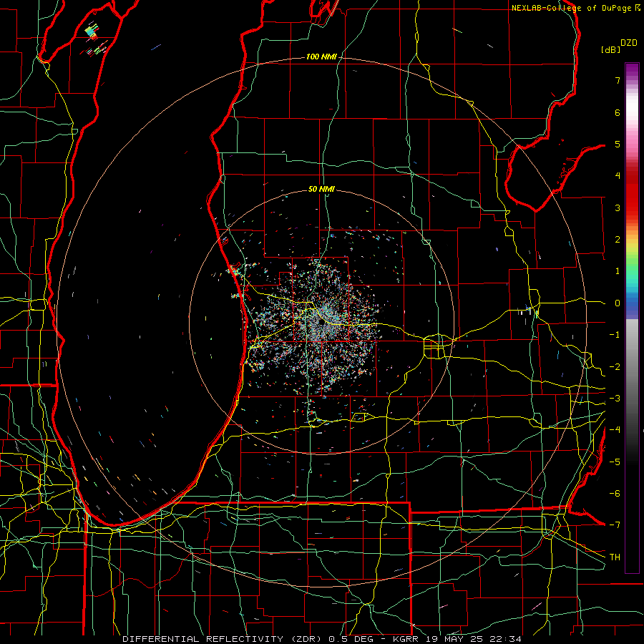This screenshot has width=644, height=644.
Task: Click the '-1' value on the color scale
Action: click(x=615, y=335)
